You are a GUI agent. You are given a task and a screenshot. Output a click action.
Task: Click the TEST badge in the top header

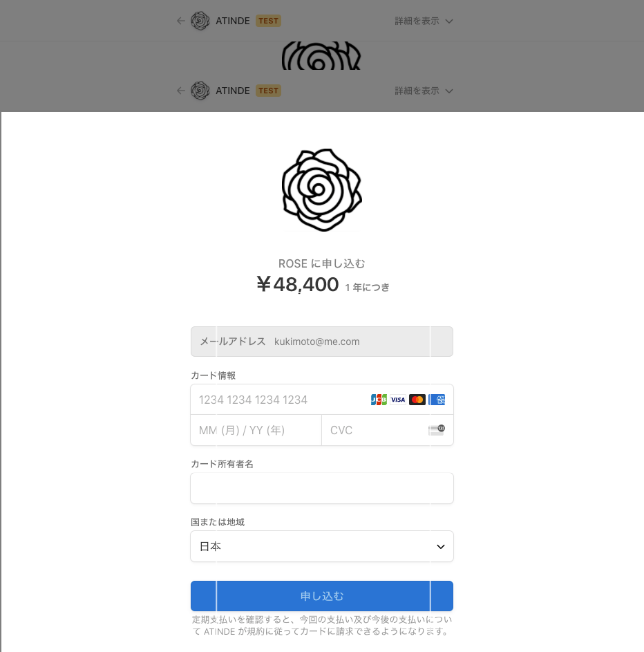(268, 21)
